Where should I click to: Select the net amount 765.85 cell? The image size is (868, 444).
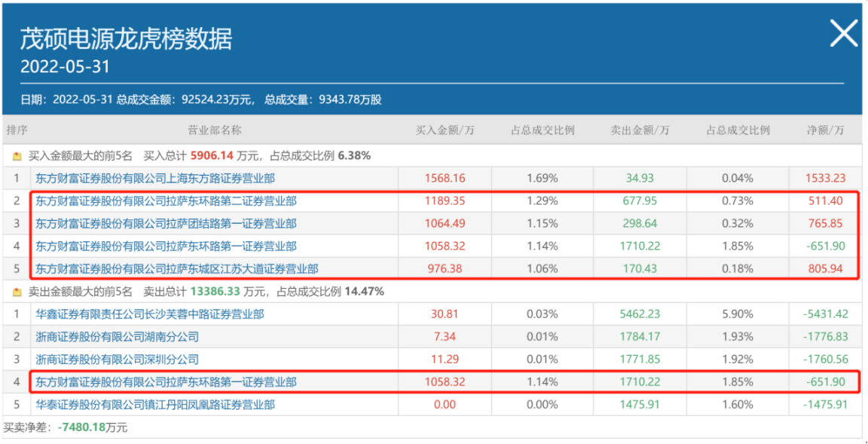(x=825, y=224)
